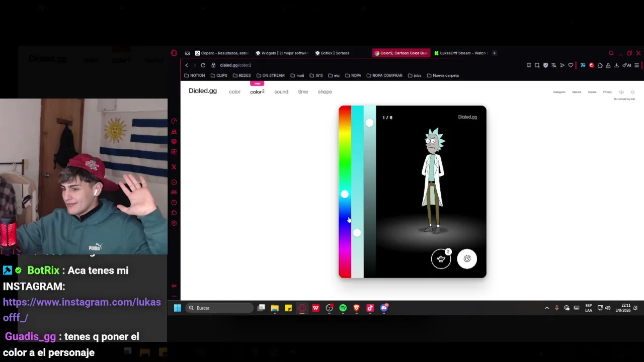This screenshot has width=644, height=362.
Task: Reload the current page
Action: pyautogui.click(x=203, y=65)
